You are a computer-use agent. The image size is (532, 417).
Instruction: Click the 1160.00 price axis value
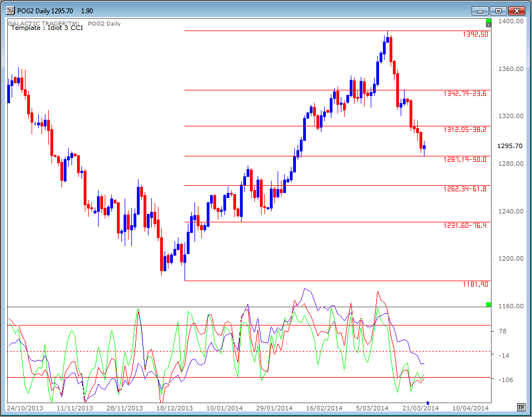click(510, 306)
